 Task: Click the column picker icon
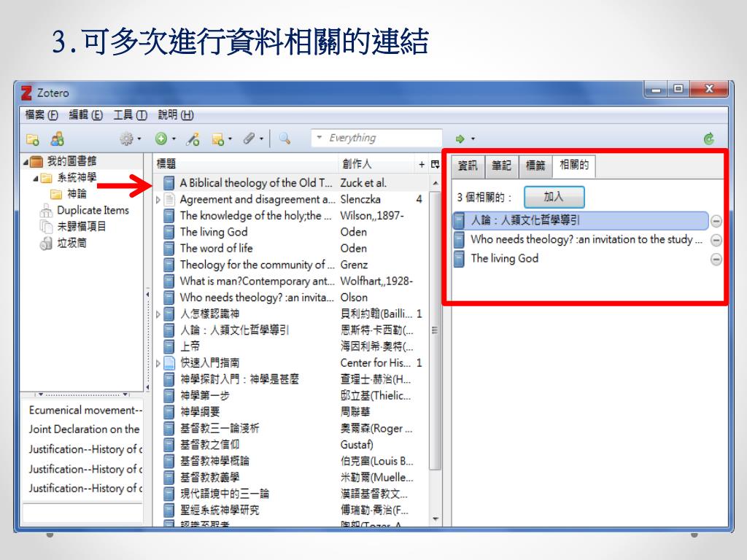pos(435,164)
